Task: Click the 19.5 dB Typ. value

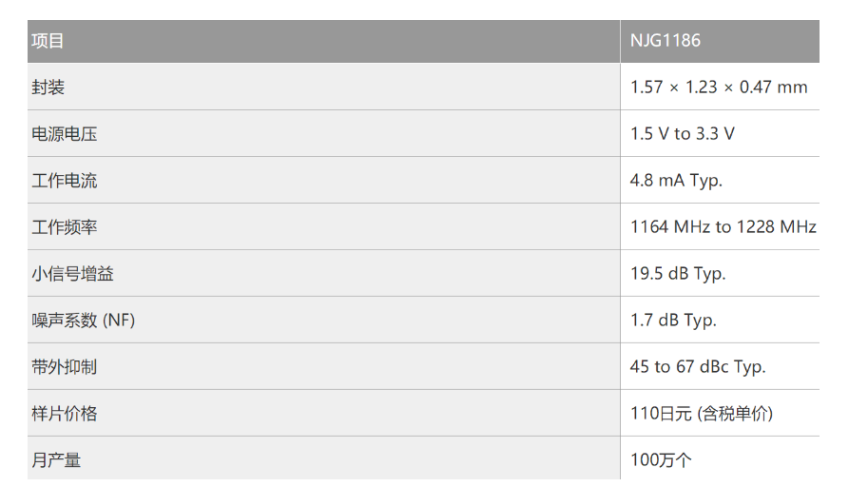Action: (678, 274)
